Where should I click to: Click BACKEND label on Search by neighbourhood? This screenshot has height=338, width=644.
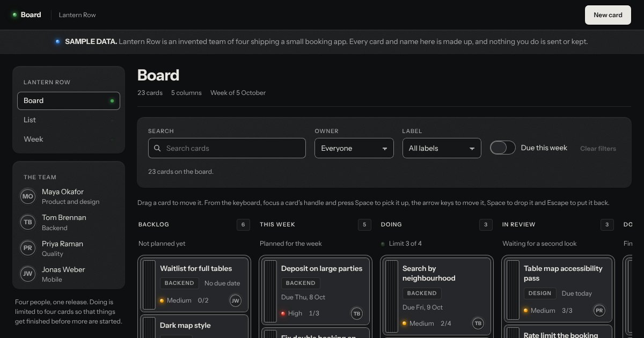tap(422, 293)
